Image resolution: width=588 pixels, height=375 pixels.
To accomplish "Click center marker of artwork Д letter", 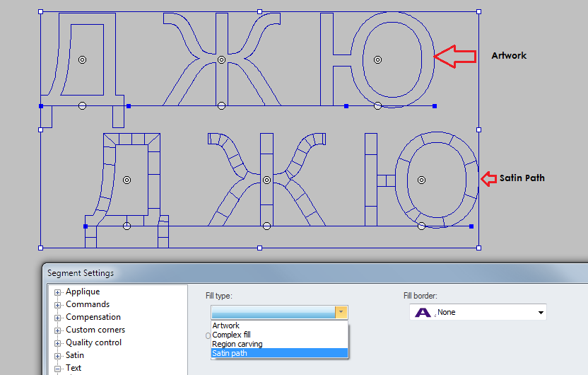I will click(x=83, y=60).
